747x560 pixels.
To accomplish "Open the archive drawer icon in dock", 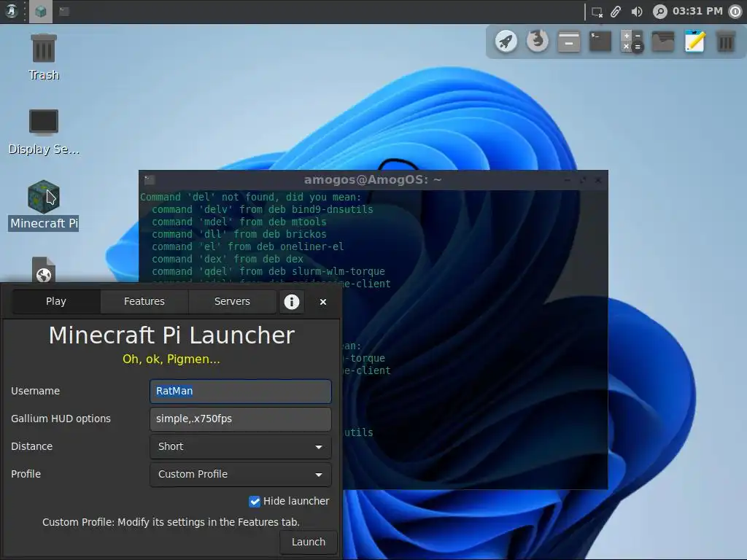I will tap(569, 42).
